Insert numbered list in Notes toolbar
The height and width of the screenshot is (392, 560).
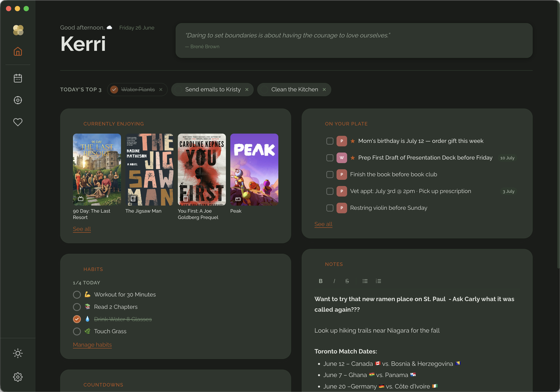click(378, 281)
